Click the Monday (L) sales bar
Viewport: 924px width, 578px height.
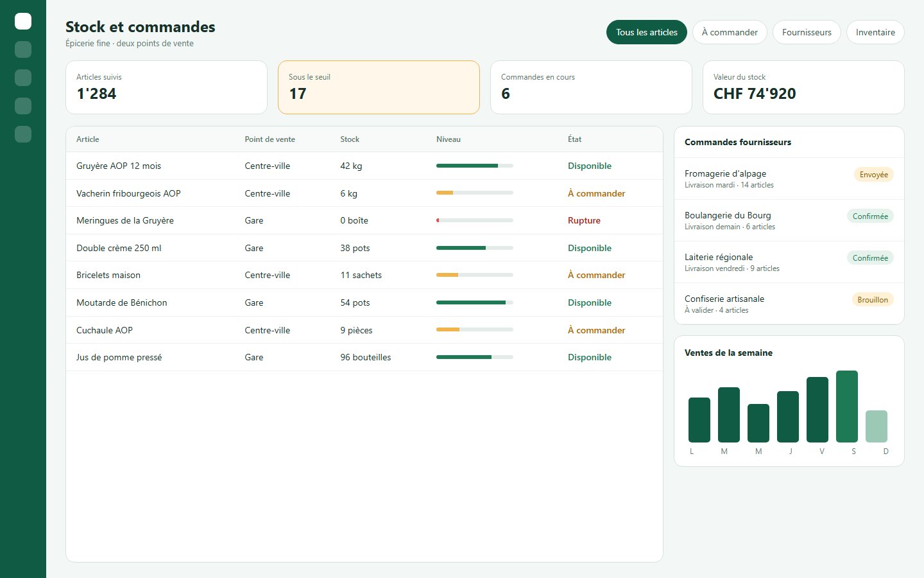point(699,420)
